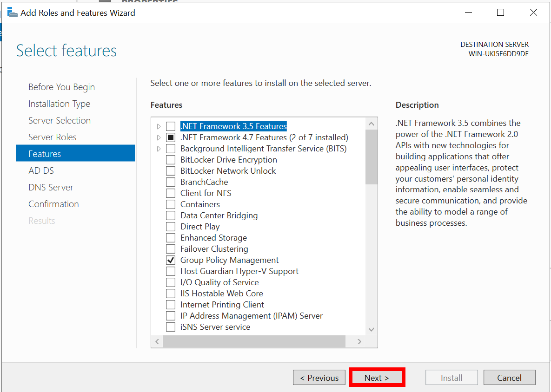Close the Add Roles and Features Wizard
Viewport: 551px width, 392px height.
[533, 13]
